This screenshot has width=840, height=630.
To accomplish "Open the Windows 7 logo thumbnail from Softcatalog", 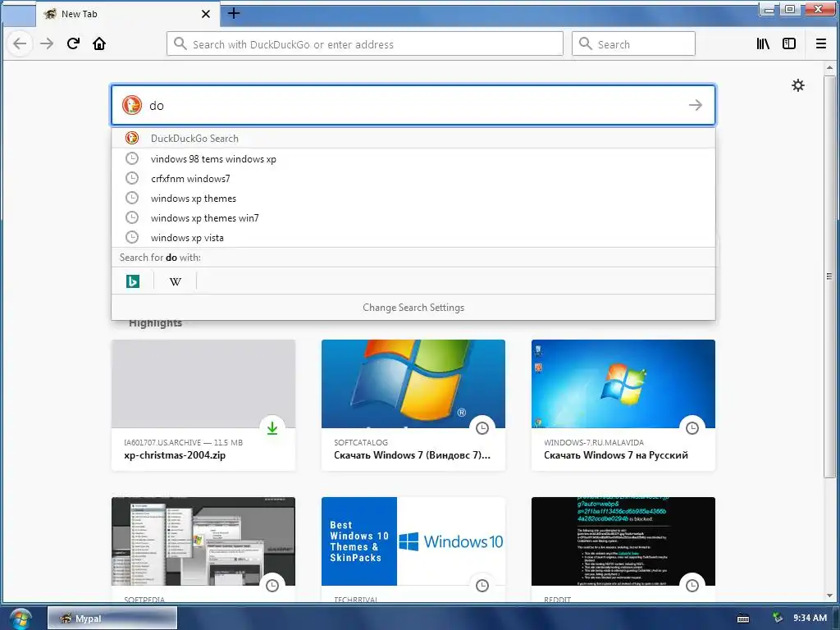I will pyautogui.click(x=413, y=384).
